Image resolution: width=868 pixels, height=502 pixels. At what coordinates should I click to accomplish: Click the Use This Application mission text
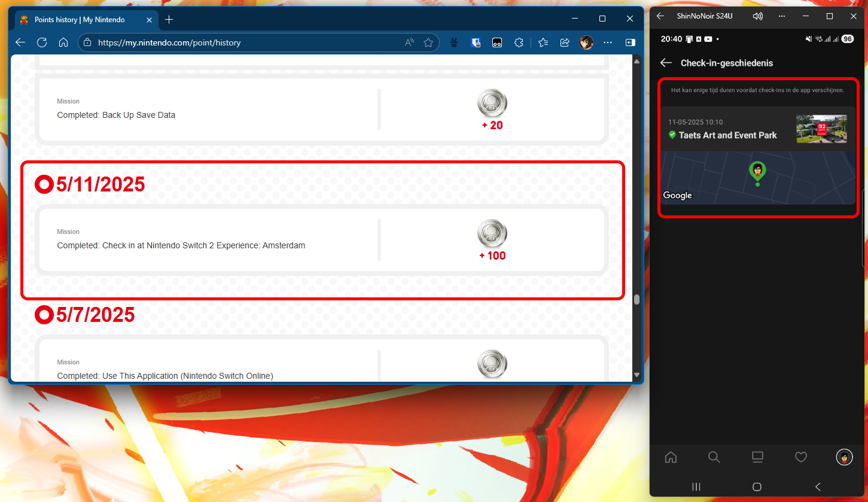165,376
